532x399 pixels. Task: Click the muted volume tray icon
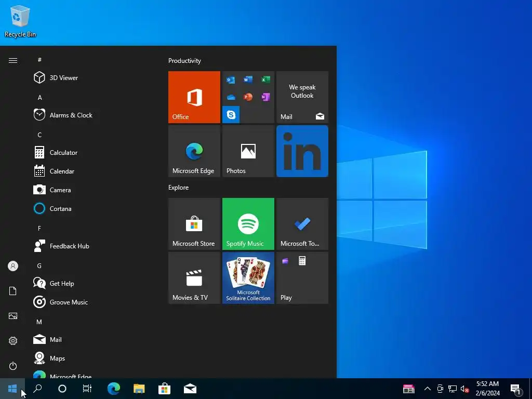tap(465, 389)
